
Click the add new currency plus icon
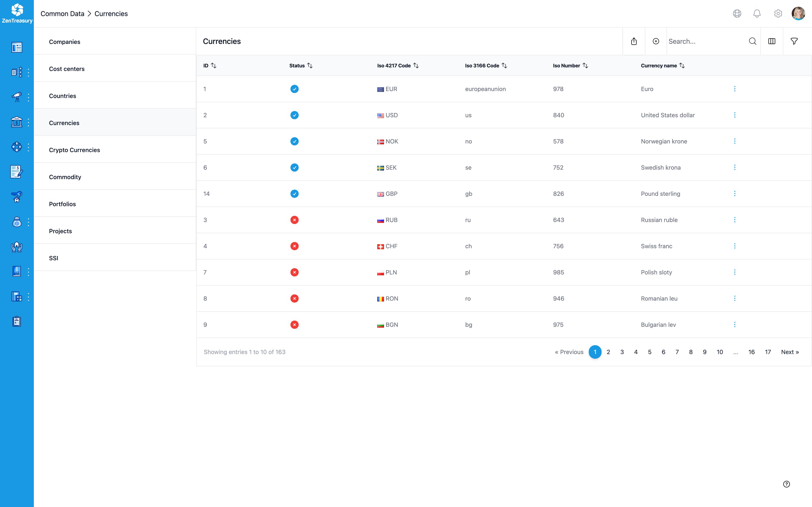point(656,41)
